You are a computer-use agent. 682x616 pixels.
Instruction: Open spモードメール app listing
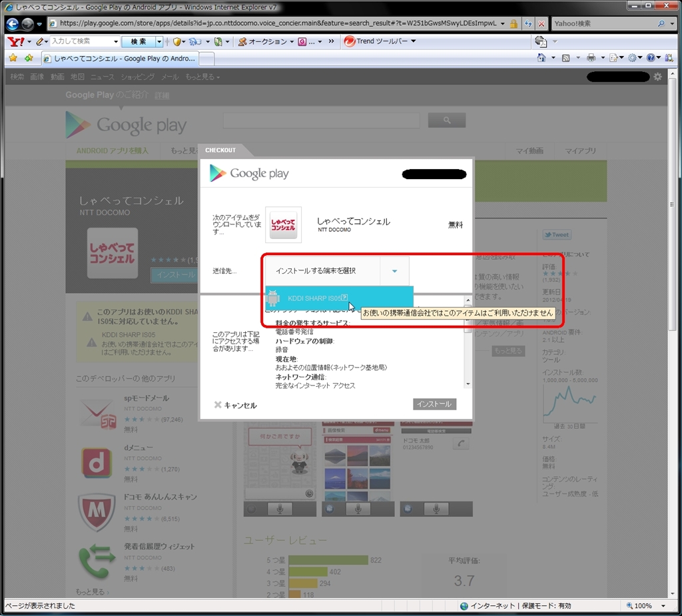pyautogui.click(x=146, y=398)
